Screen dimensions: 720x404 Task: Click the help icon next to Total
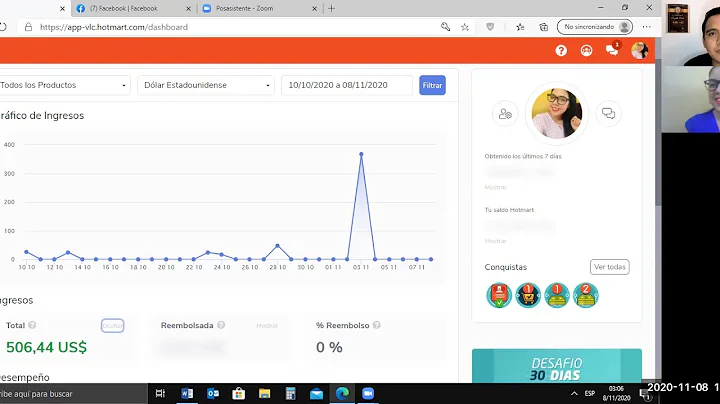pos(32,325)
